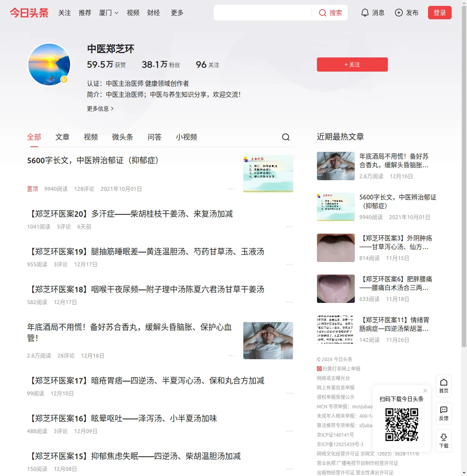Click the 搜索 button text
Viewport: 467px width, 476px height.
[x=336, y=13]
